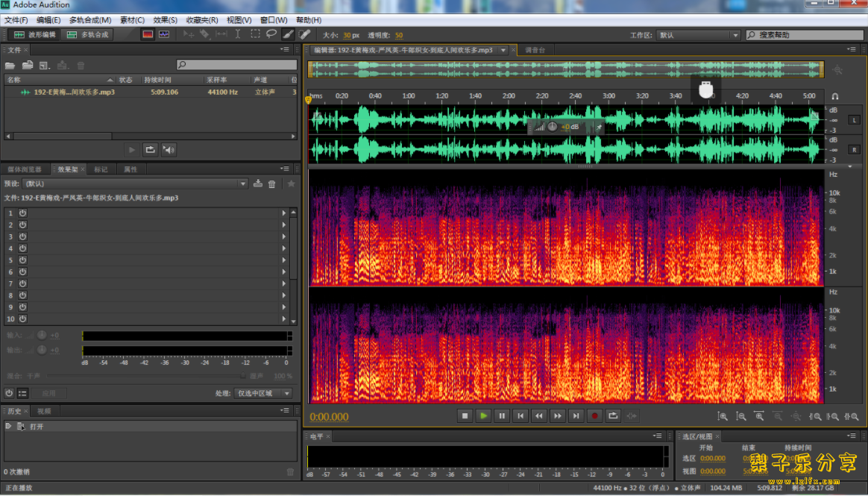Select the Lasso Selection tool
This screenshot has width=868, height=496.
[271, 34]
